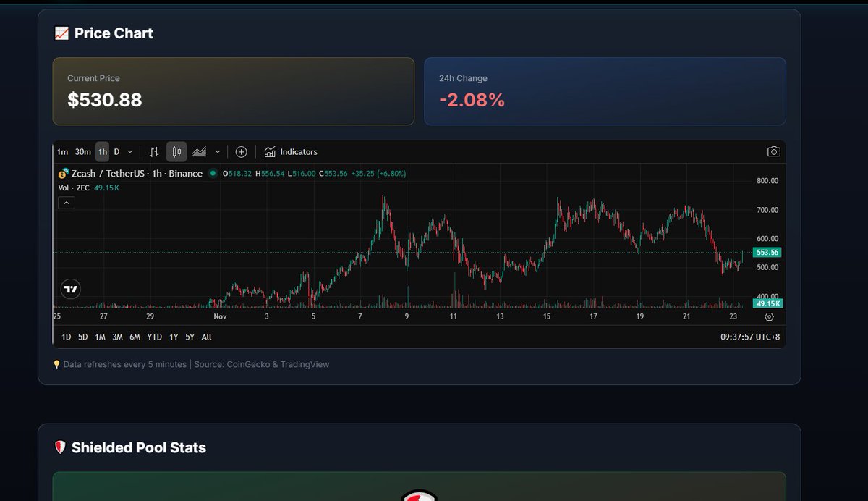Click the lightbulb icon in footer note

coord(57,364)
